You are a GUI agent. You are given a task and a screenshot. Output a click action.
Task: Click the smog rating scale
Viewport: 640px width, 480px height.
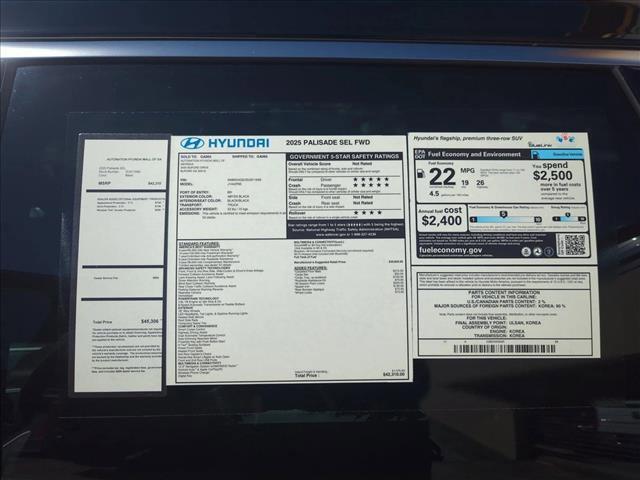569,218
